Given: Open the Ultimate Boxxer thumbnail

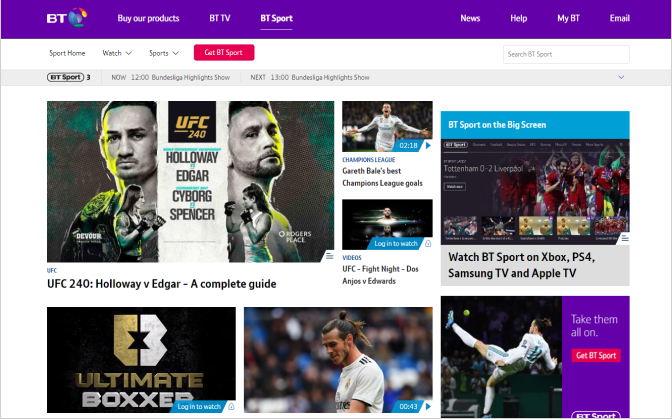Looking at the screenshot, I should click(x=141, y=360).
